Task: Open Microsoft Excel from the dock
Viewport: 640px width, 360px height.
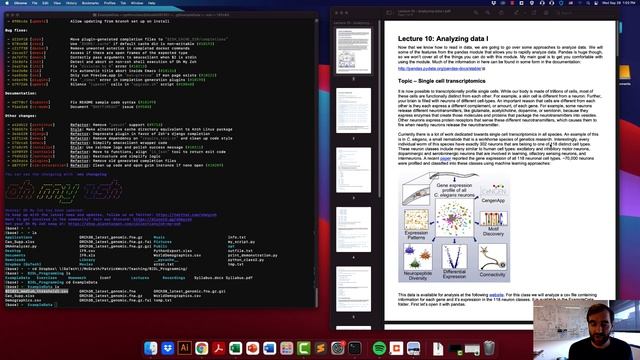Action: click(236, 348)
